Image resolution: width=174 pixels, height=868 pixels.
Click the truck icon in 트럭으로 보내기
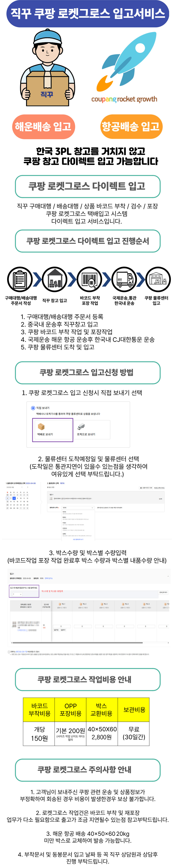[81, 427]
